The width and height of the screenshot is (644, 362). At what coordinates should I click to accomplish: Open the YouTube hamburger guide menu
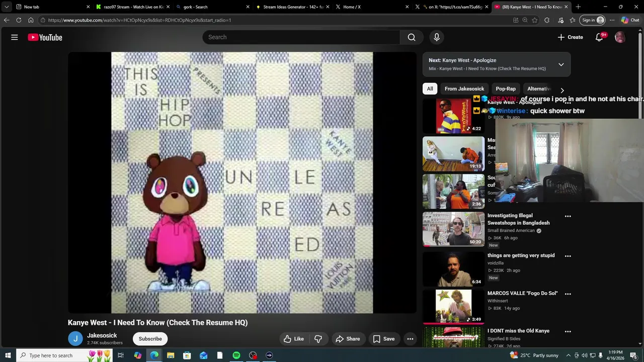(x=15, y=37)
